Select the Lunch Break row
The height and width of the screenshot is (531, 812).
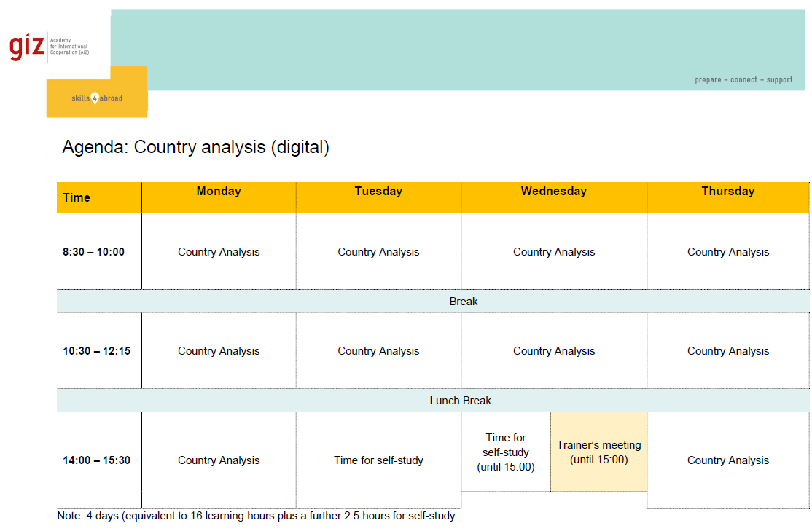(460, 401)
